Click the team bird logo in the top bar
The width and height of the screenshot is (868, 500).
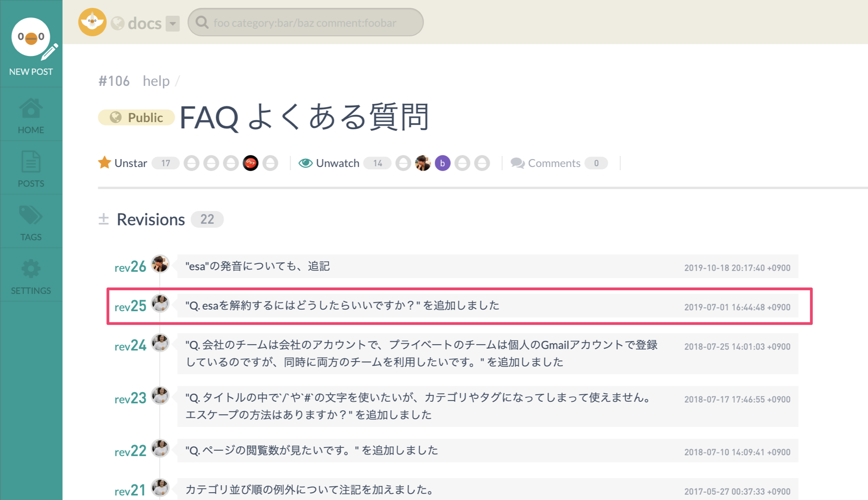[92, 22]
